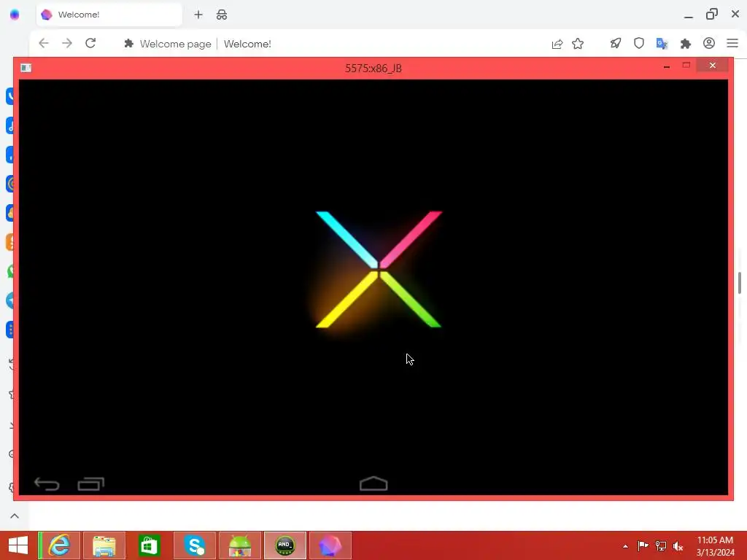Click the emulator window system menu icon

click(26, 68)
